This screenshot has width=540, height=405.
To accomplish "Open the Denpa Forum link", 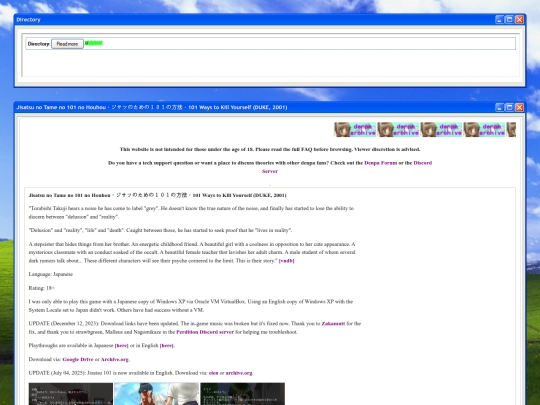I will (x=381, y=163).
